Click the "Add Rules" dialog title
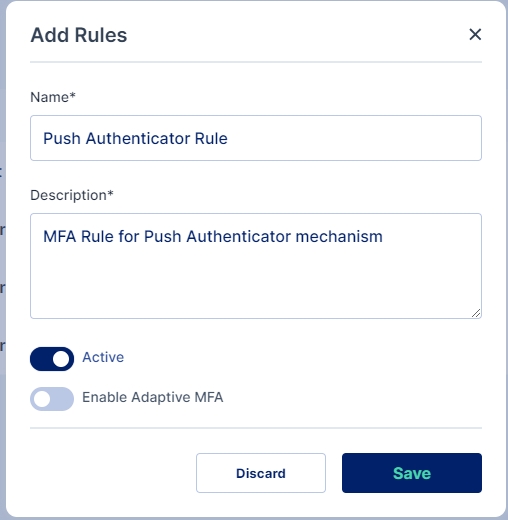The width and height of the screenshot is (508, 520). point(79,35)
